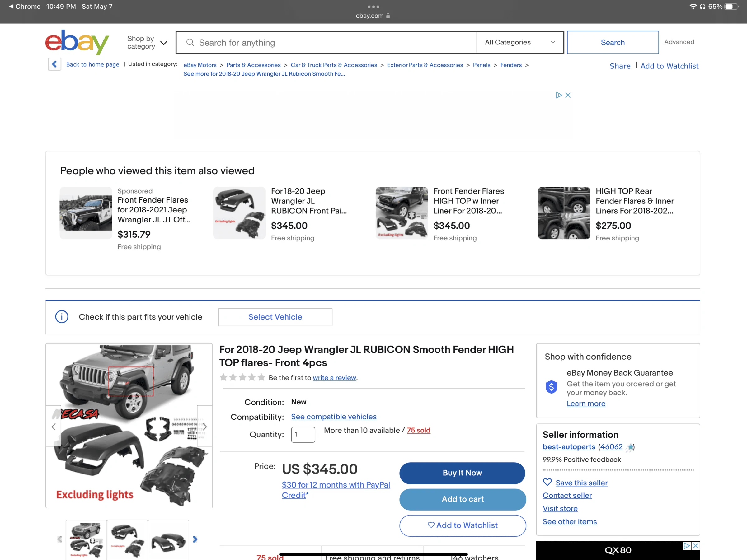Open Advanced search
The image size is (747, 560).
tap(679, 42)
